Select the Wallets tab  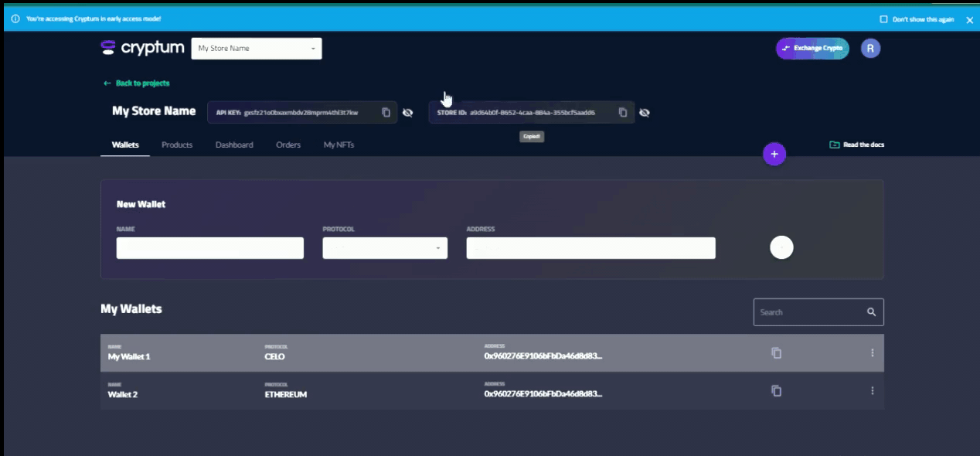tap(125, 145)
